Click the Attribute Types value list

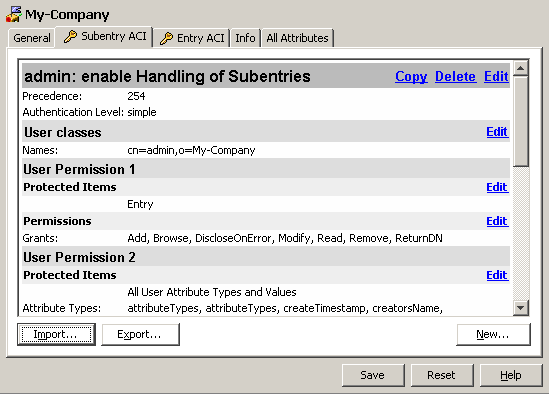click(x=285, y=308)
